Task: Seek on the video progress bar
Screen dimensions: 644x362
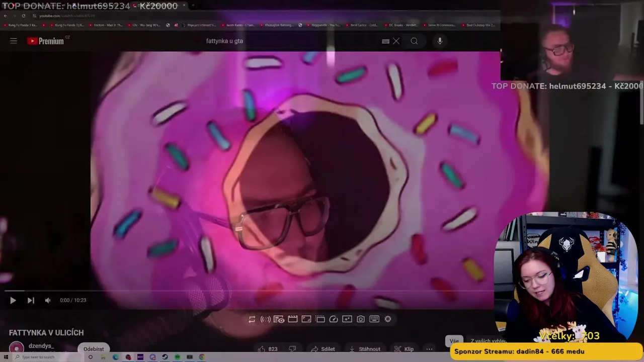Action: click(x=249, y=291)
